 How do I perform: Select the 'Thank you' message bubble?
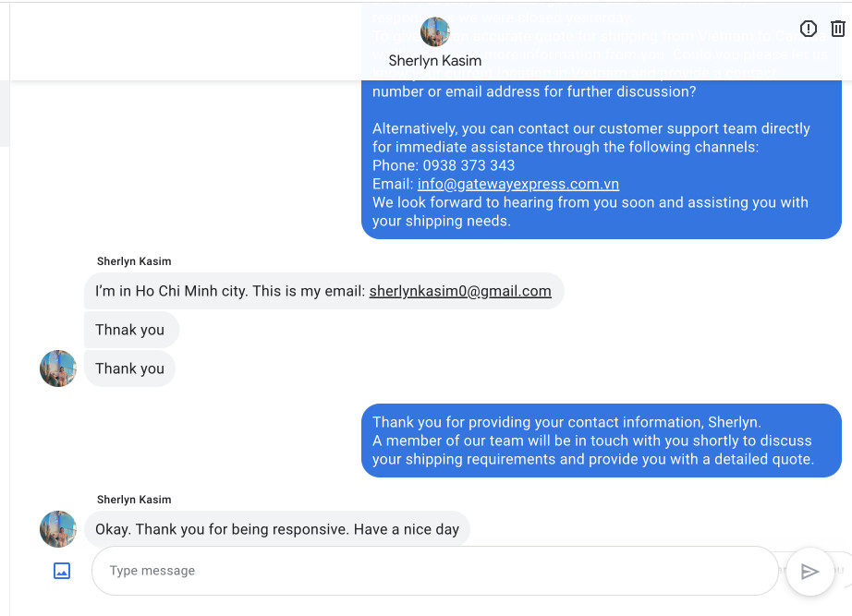tap(130, 368)
